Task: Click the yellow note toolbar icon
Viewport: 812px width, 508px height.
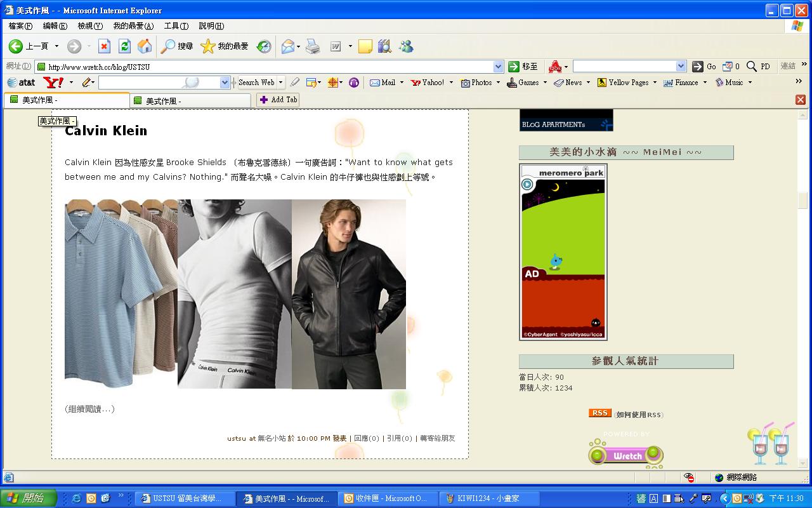Action: [365, 46]
